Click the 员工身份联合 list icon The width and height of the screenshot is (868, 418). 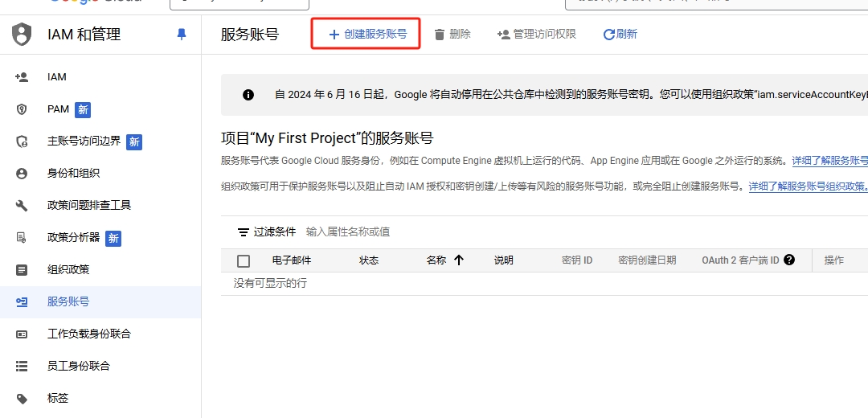22,366
